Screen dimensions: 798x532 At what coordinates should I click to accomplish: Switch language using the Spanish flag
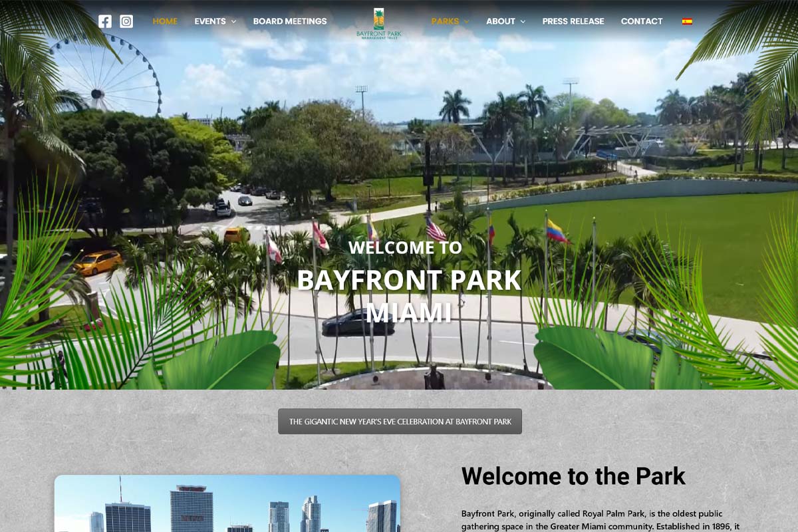[x=687, y=21]
